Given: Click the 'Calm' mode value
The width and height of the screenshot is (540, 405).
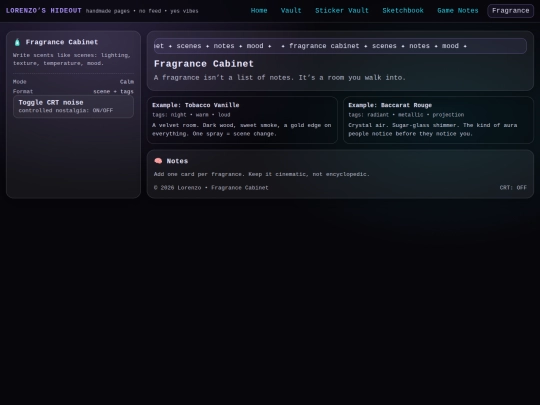Looking at the screenshot, I should [x=127, y=82].
